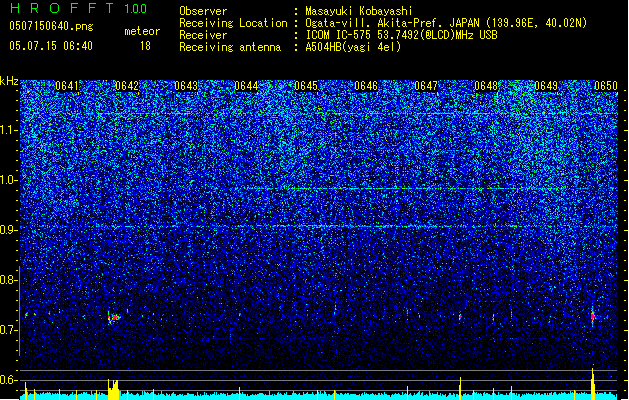The width and height of the screenshot is (629, 400).
Task: Click the 0645 time marker
Action: point(306,86)
